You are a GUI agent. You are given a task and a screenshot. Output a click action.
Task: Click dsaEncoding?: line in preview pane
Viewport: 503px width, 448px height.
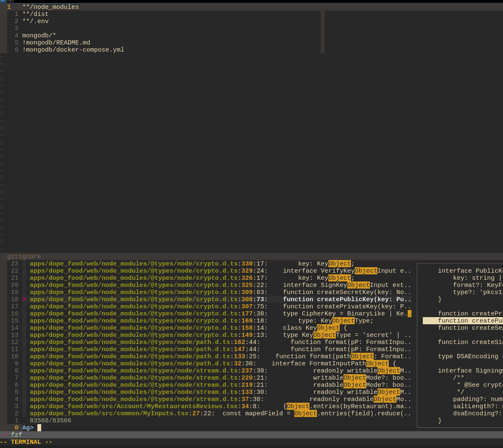coord(478,413)
